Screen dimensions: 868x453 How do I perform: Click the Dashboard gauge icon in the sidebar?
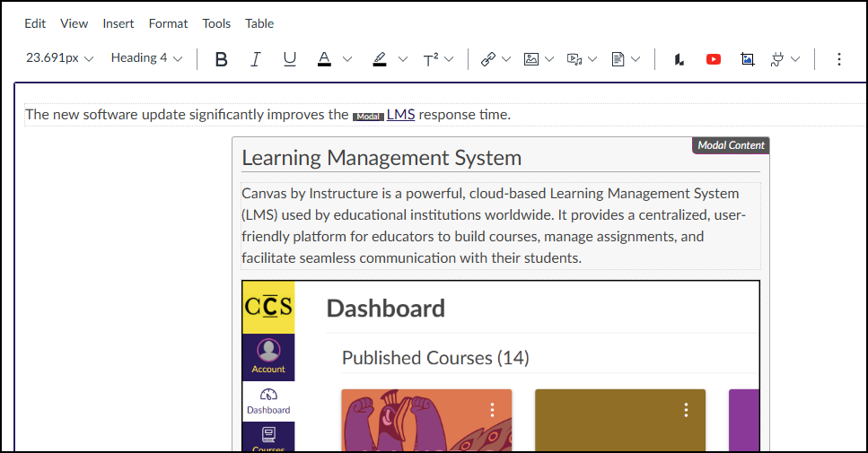[x=268, y=395]
